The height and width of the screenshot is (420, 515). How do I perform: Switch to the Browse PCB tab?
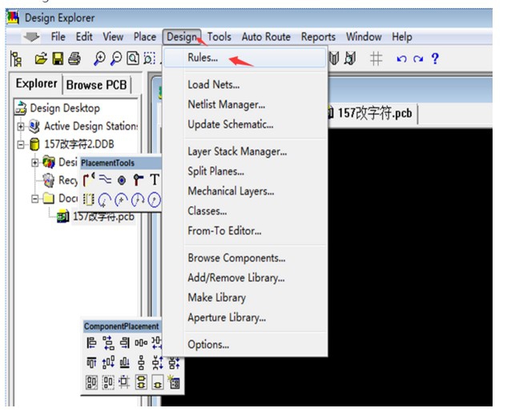coord(96,84)
